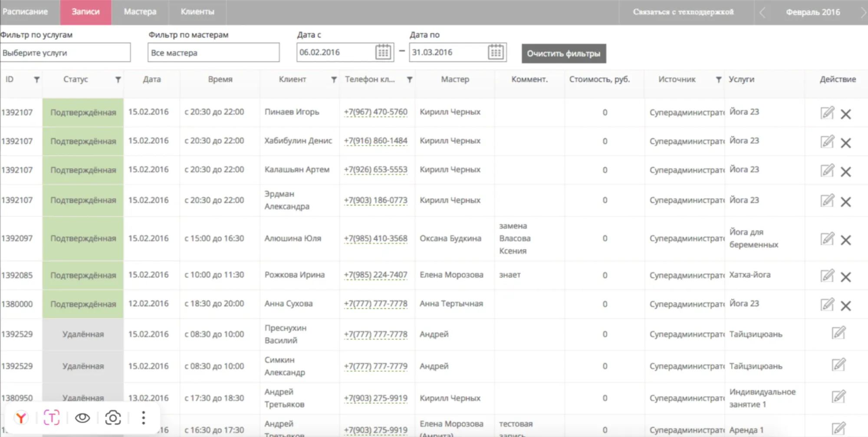Open the Выберите услуги services filter
This screenshot has width=868, height=437.
(x=66, y=52)
